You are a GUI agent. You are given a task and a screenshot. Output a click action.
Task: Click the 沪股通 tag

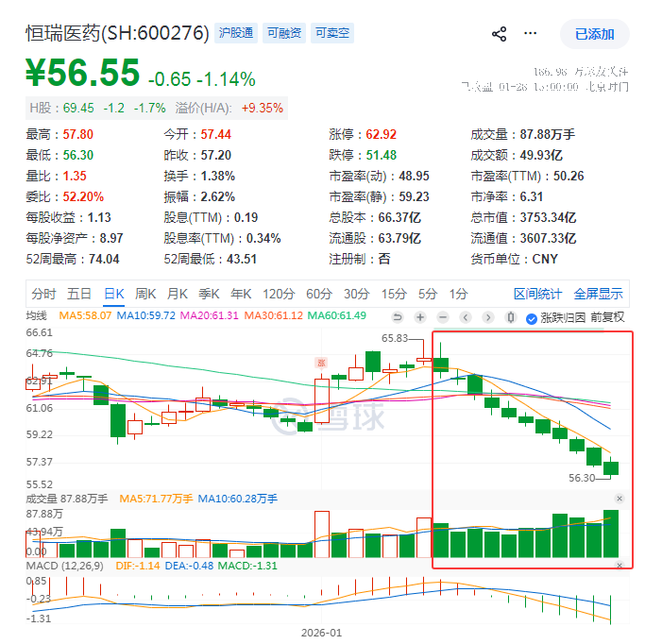pyautogui.click(x=236, y=33)
